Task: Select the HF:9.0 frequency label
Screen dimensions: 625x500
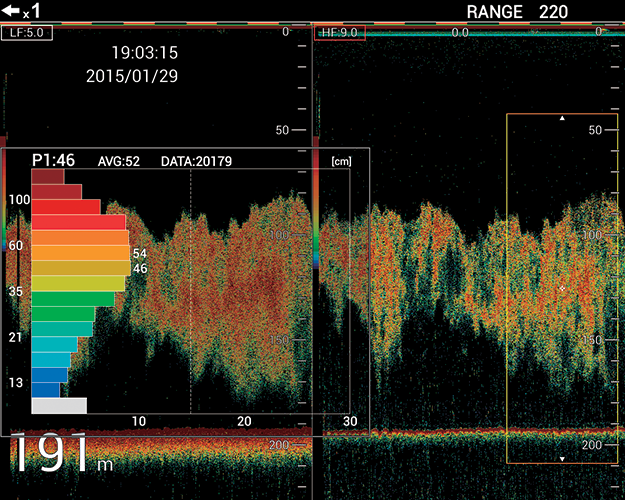Action: [x=342, y=33]
